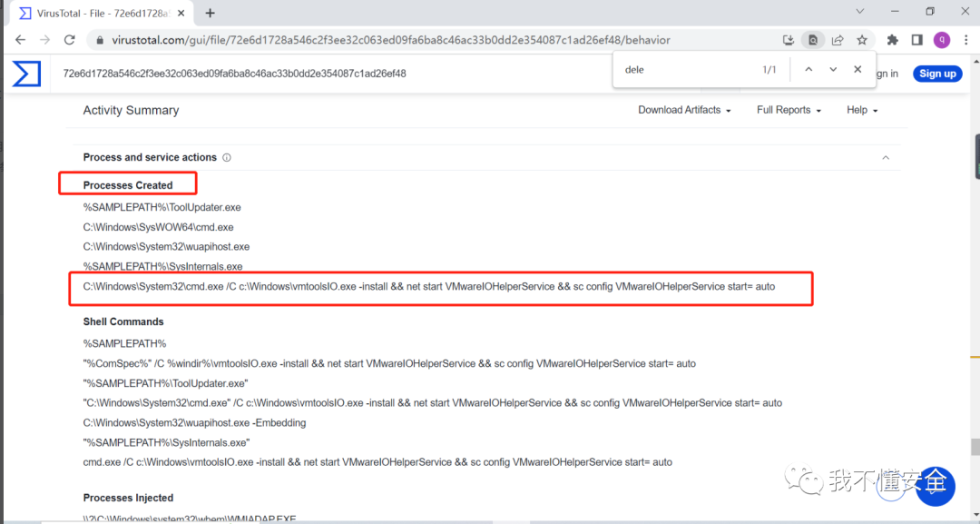Click quoted "C:\Windows\System32\cmd.exe" shell command
980x524 pixels.
(433, 402)
